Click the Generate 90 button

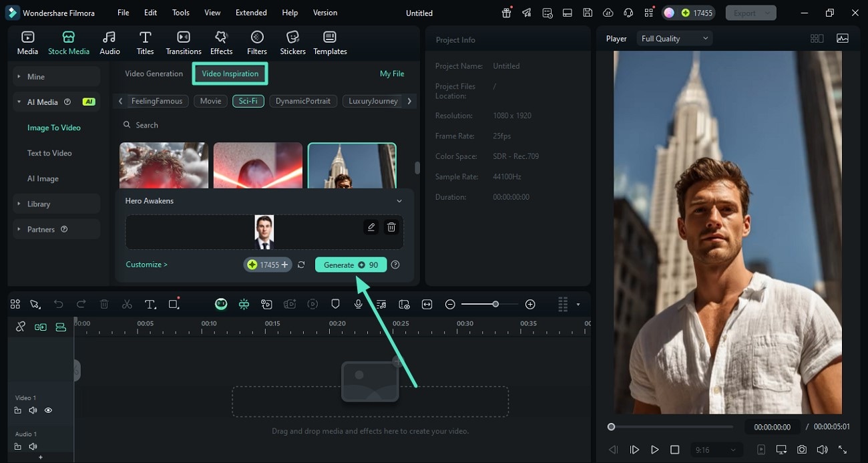coord(351,265)
